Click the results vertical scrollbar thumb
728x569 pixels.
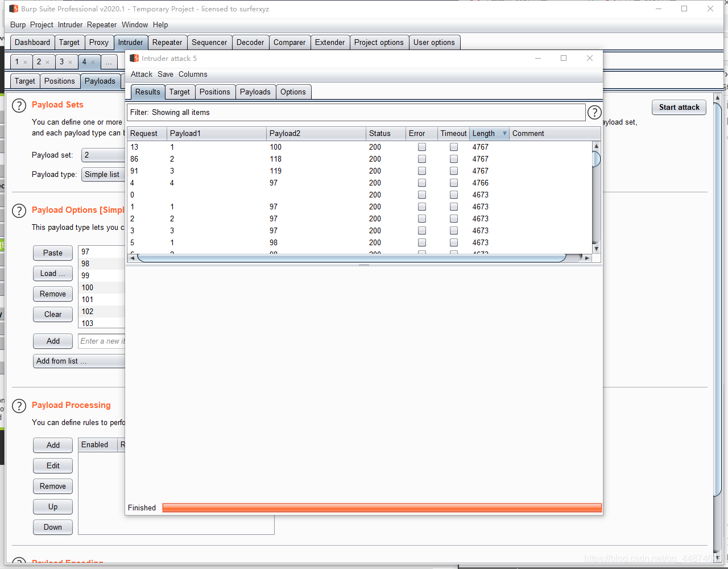click(x=596, y=159)
